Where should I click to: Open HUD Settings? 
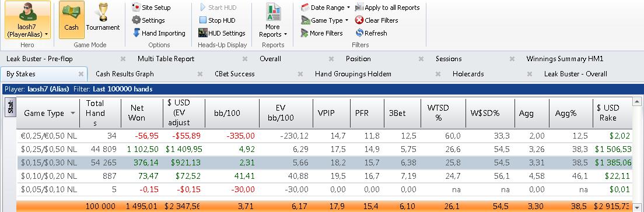(x=222, y=33)
